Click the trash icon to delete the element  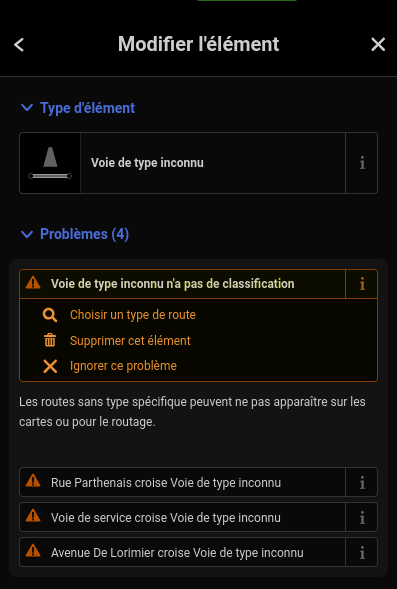[50, 341]
